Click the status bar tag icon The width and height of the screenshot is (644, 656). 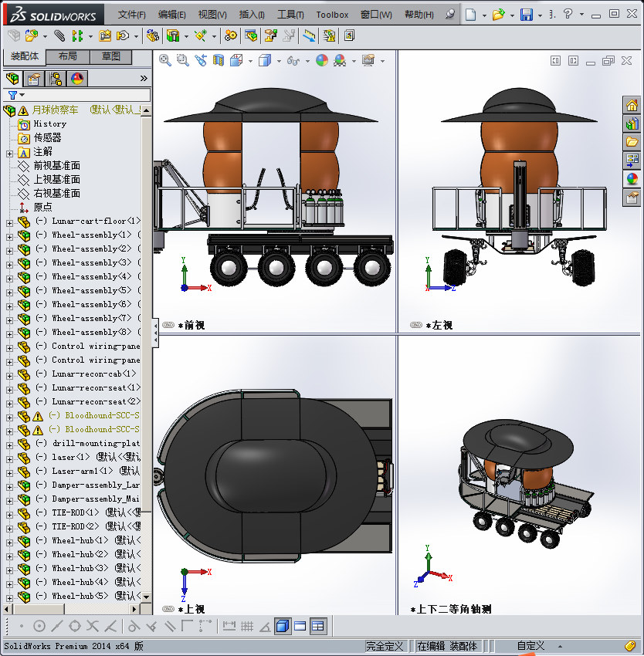(x=630, y=646)
